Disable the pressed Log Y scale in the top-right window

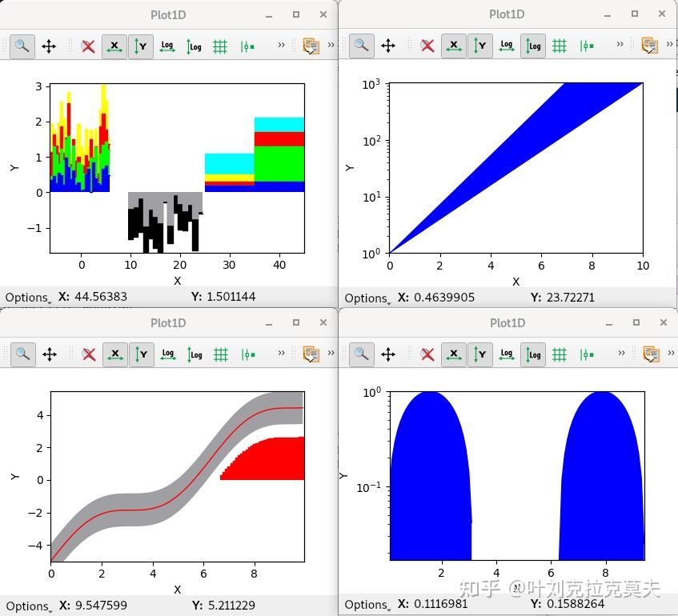coord(533,46)
